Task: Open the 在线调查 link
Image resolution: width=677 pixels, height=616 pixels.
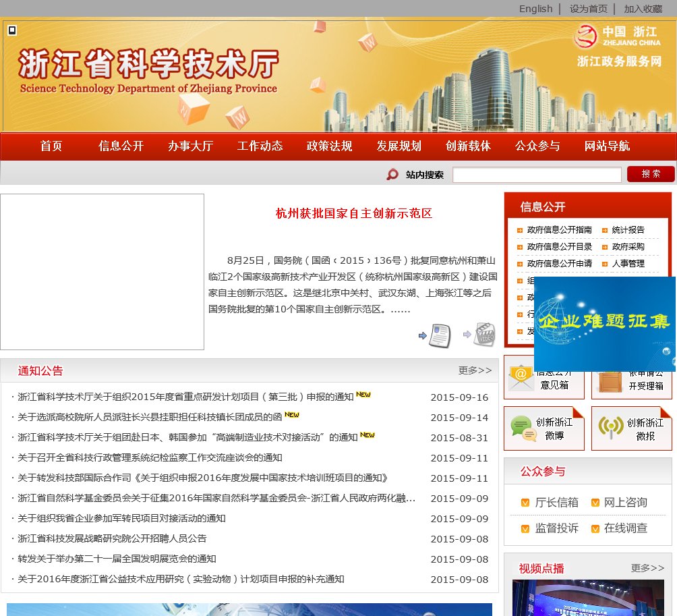Action: 626,528
